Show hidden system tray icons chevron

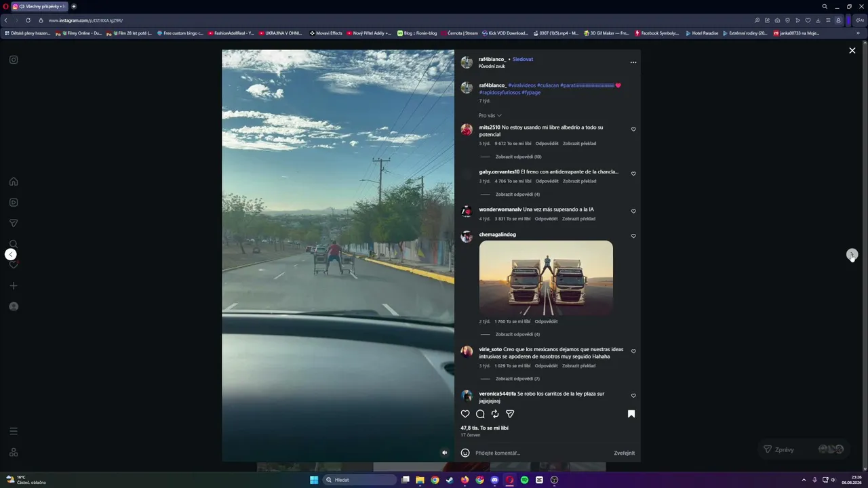[804, 480]
